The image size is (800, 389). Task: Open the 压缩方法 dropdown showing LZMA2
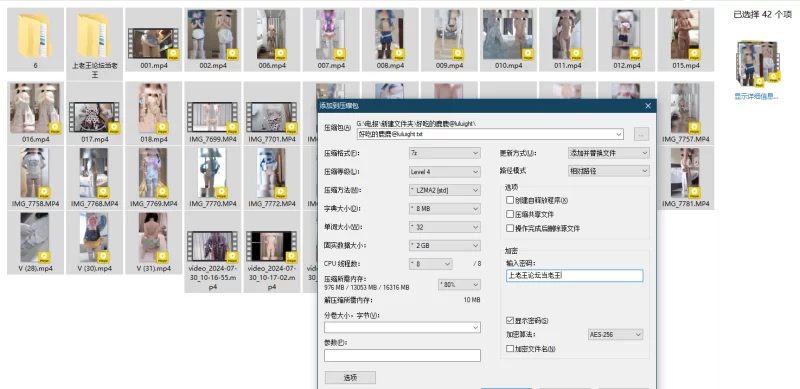coord(444,190)
